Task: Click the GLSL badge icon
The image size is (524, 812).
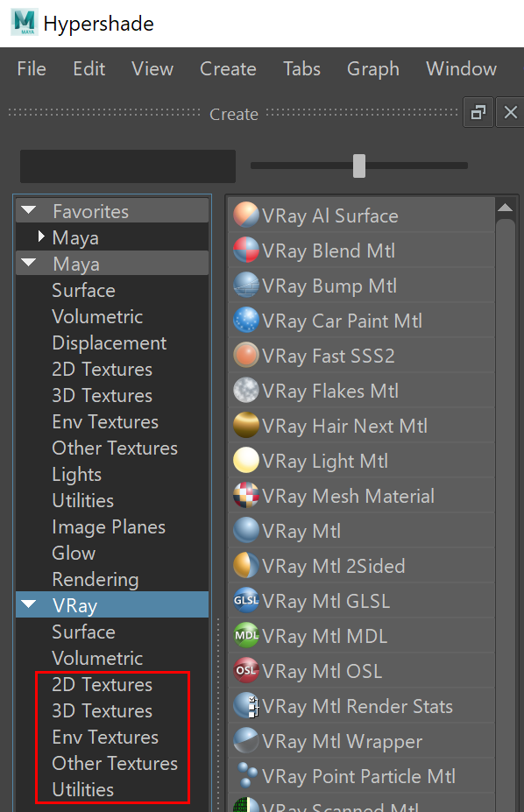Action: click(x=246, y=601)
